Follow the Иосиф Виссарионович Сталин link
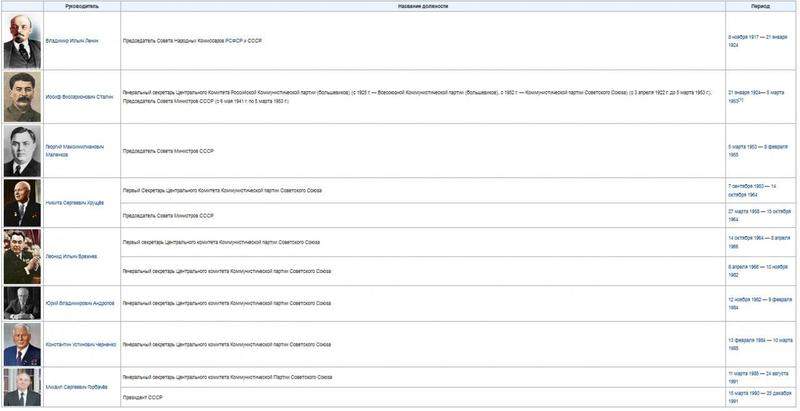This screenshot has height=411, width=800. pos(77,97)
